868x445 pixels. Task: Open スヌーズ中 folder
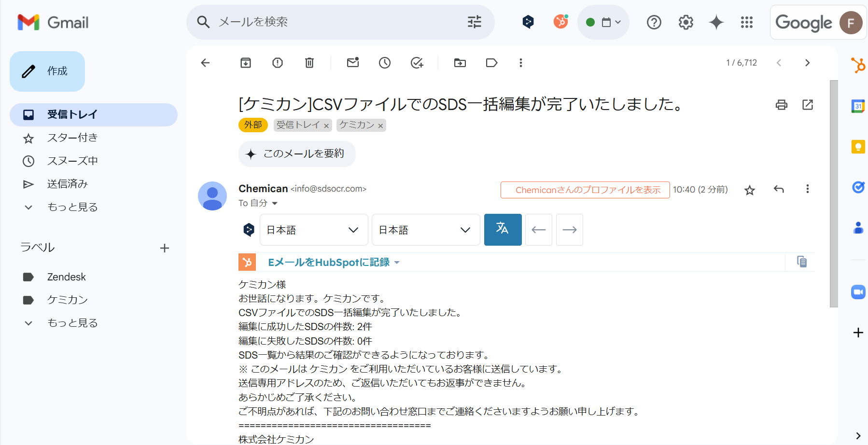click(94, 161)
